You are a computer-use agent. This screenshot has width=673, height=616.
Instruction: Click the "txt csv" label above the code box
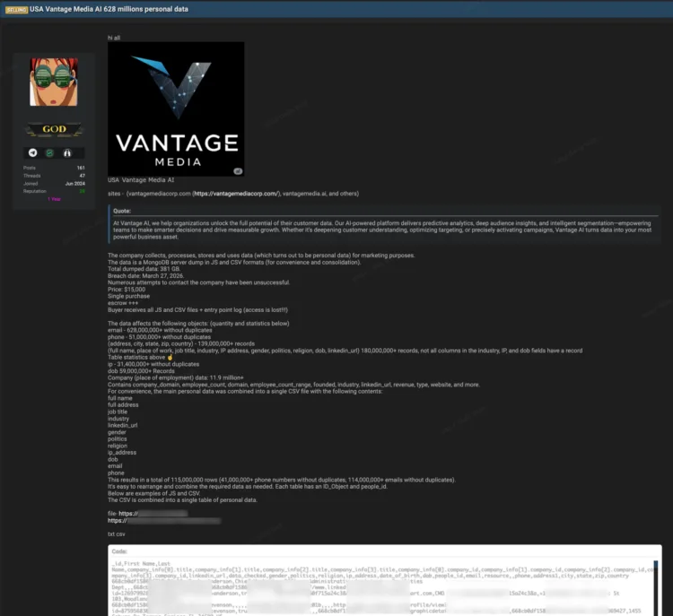click(x=117, y=534)
